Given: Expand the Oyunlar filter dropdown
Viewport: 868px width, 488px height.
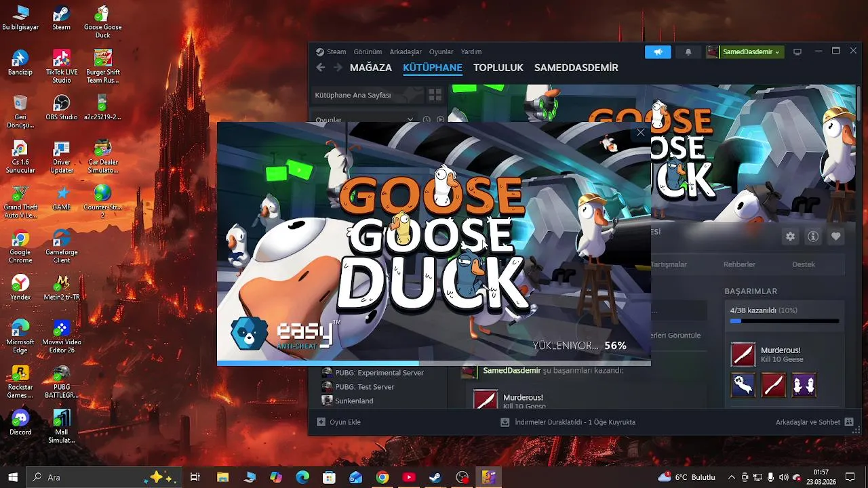Looking at the screenshot, I should (364, 119).
